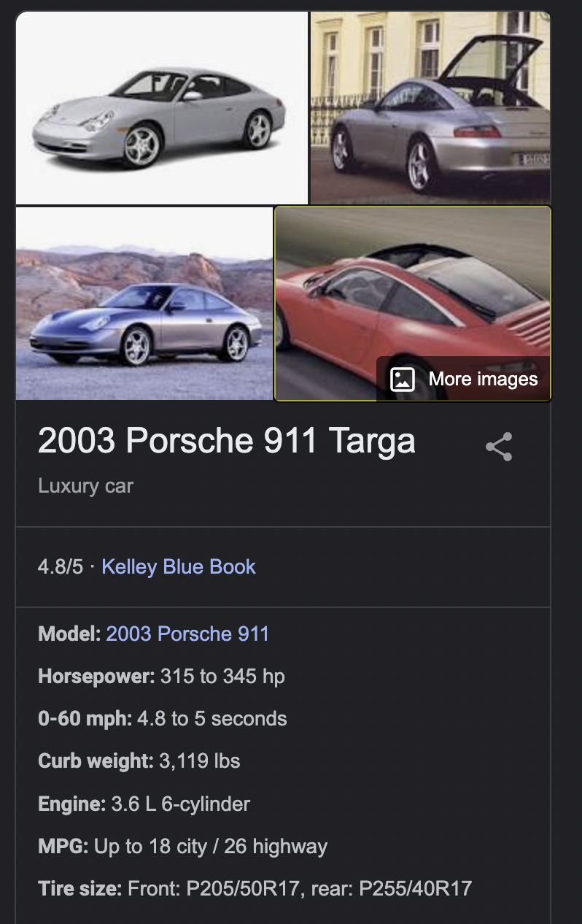Click the Luxury car subtitle
Screen dimensions: 582x924
[x=85, y=486]
